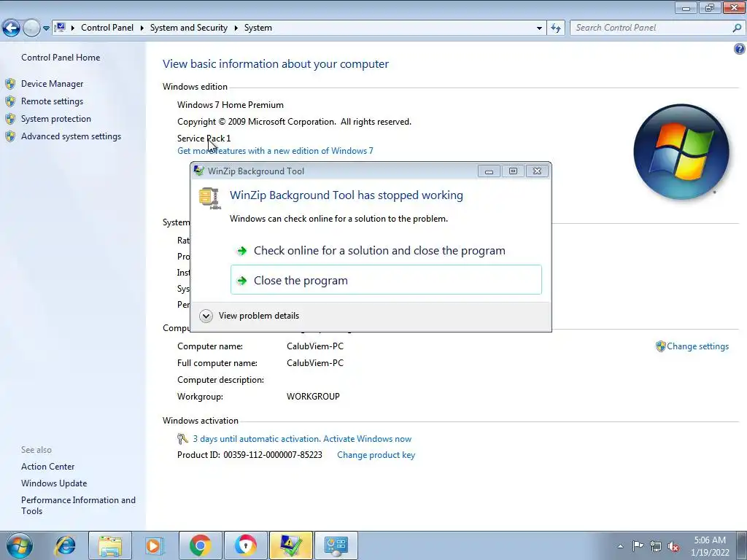Open Control Panel Home
747x560 pixels.
click(61, 57)
